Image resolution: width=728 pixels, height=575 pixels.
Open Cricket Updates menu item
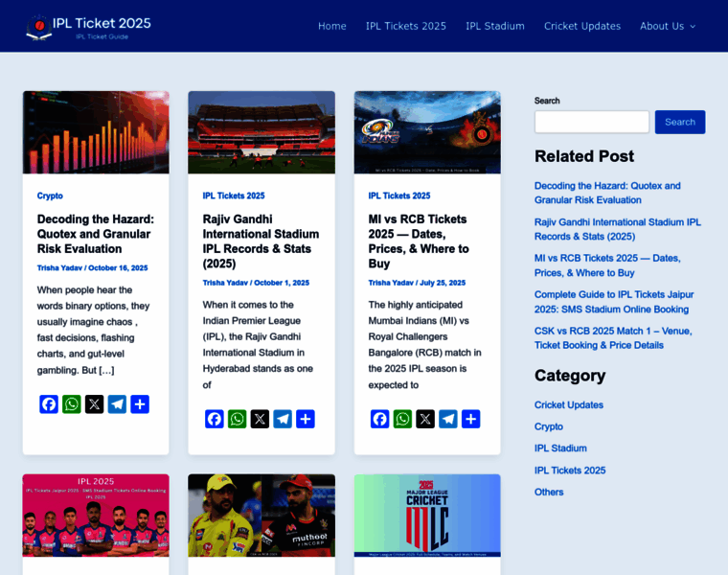coord(582,26)
